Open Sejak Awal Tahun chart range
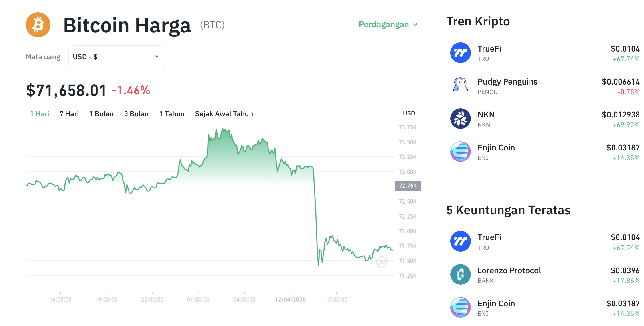The width and height of the screenshot is (644, 326). (224, 114)
